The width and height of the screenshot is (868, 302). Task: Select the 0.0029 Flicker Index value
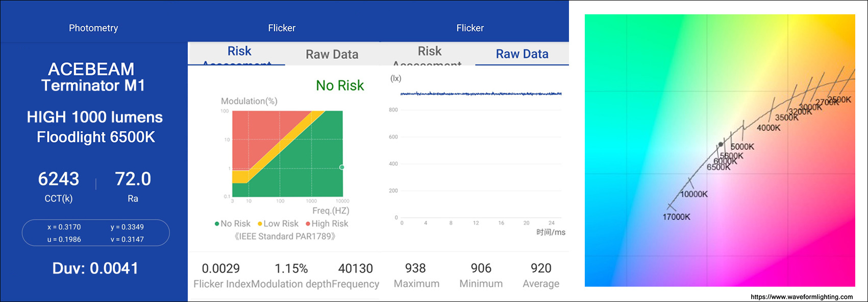[221, 268]
